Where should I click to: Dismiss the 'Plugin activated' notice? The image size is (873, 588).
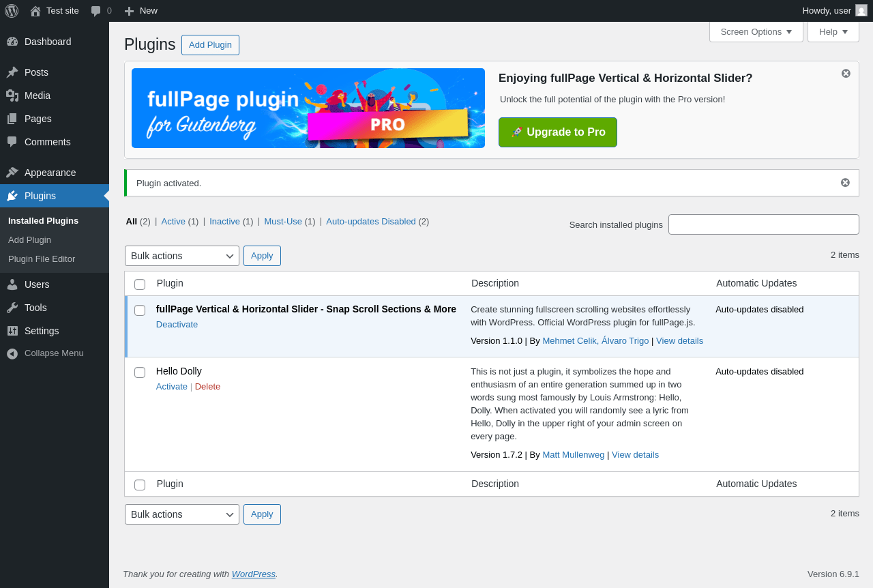[845, 183]
